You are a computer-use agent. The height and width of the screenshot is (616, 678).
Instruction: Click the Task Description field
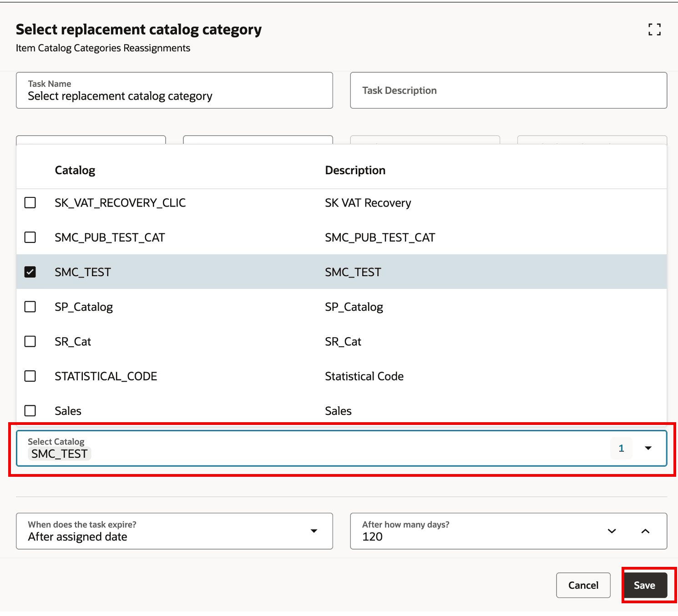click(508, 91)
